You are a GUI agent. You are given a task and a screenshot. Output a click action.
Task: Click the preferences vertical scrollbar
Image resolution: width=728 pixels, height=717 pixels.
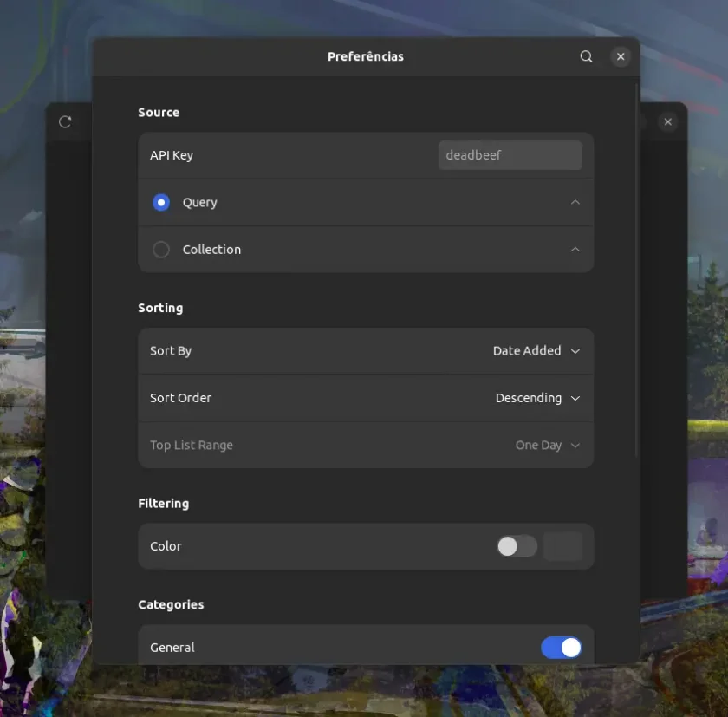pyautogui.click(x=636, y=270)
